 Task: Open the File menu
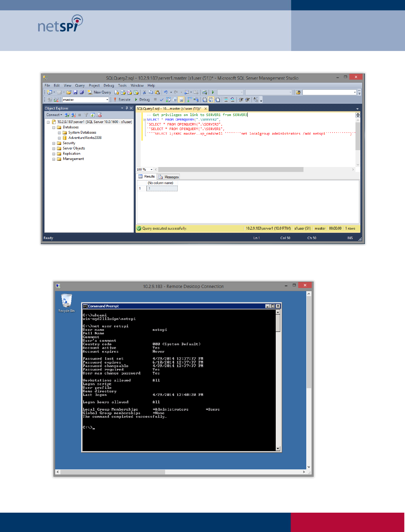47,85
